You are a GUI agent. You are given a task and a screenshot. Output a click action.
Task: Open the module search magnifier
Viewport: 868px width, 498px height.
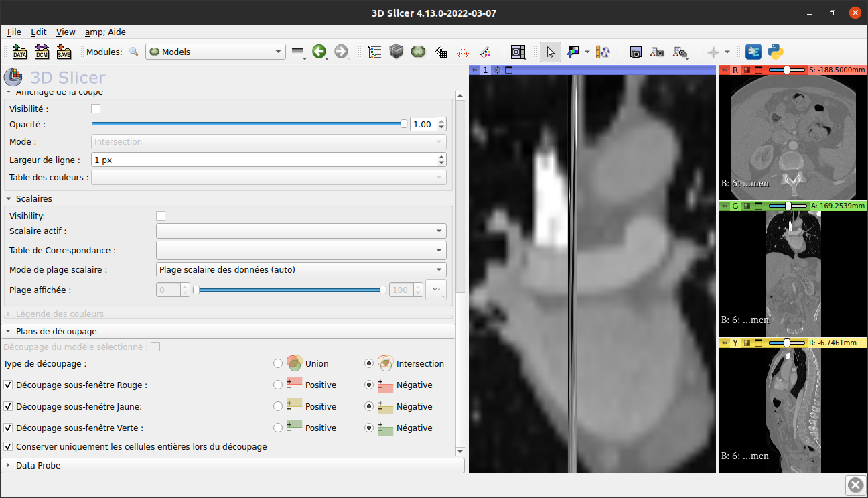133,51
